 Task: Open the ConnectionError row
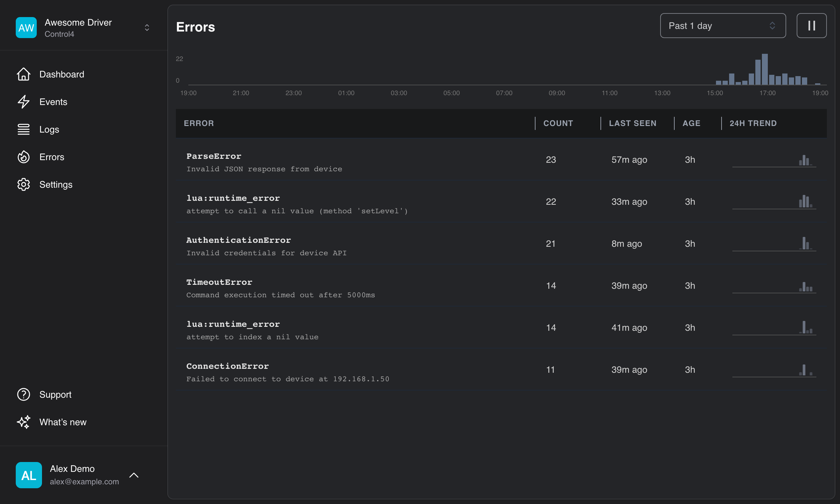pos(501,369)
